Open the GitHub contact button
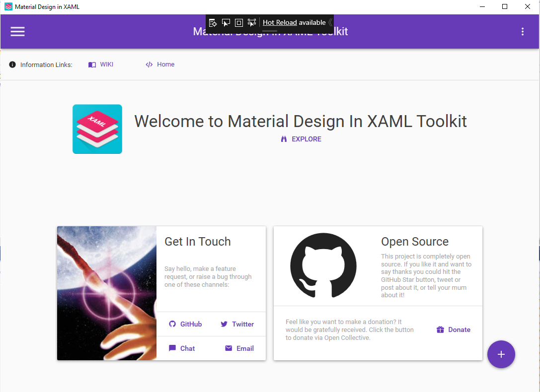 (185, 324)
